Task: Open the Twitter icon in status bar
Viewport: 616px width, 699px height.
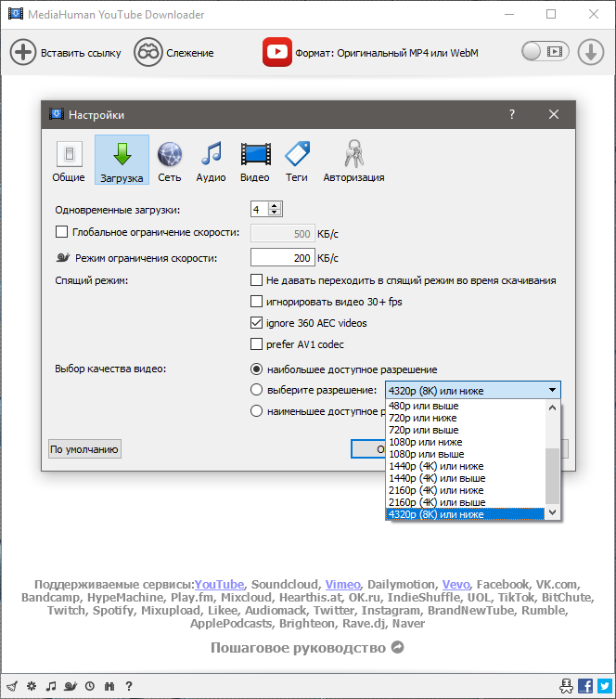Action: click(605, 686)
